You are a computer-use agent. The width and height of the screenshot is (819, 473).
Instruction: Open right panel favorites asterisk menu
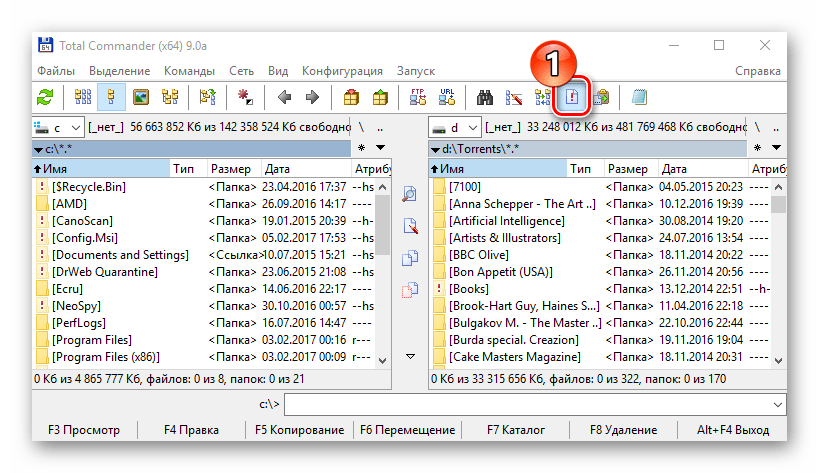pyautogui.click(x=758, y=148)
